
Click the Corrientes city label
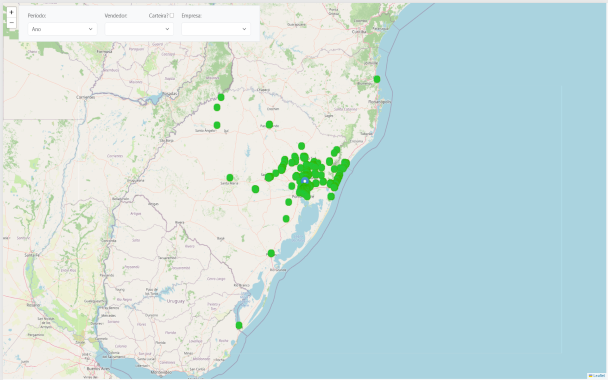click(x=86, y=97)
